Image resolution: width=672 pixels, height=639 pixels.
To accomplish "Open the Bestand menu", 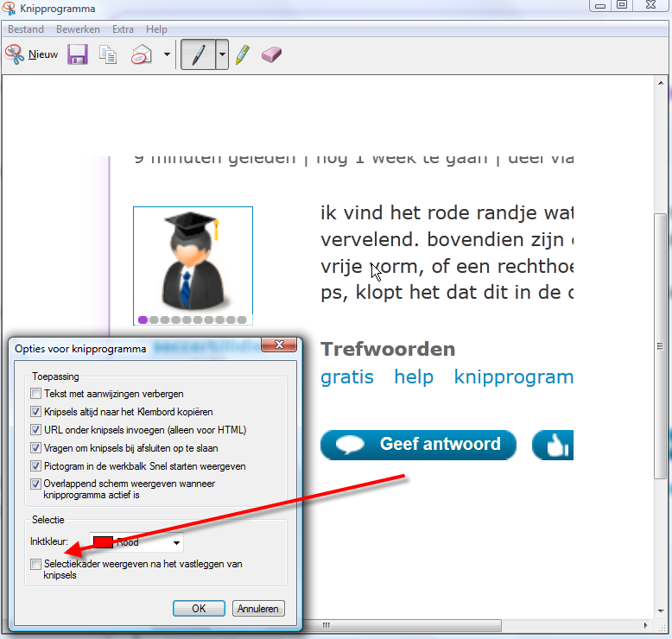I will coord(26,29).
